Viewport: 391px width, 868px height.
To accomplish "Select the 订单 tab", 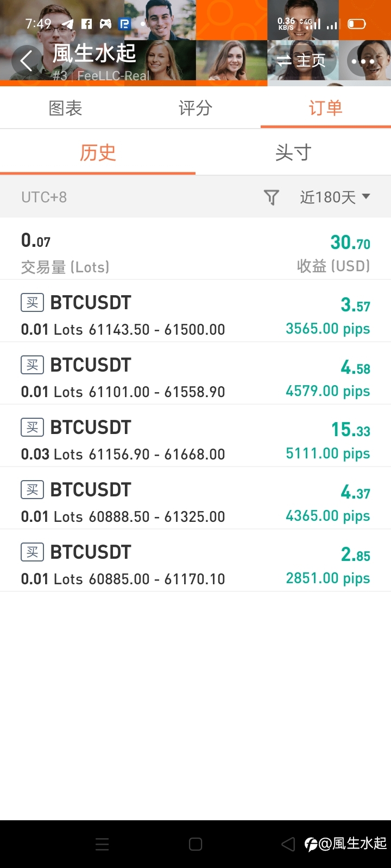I will tap(326, 108).
